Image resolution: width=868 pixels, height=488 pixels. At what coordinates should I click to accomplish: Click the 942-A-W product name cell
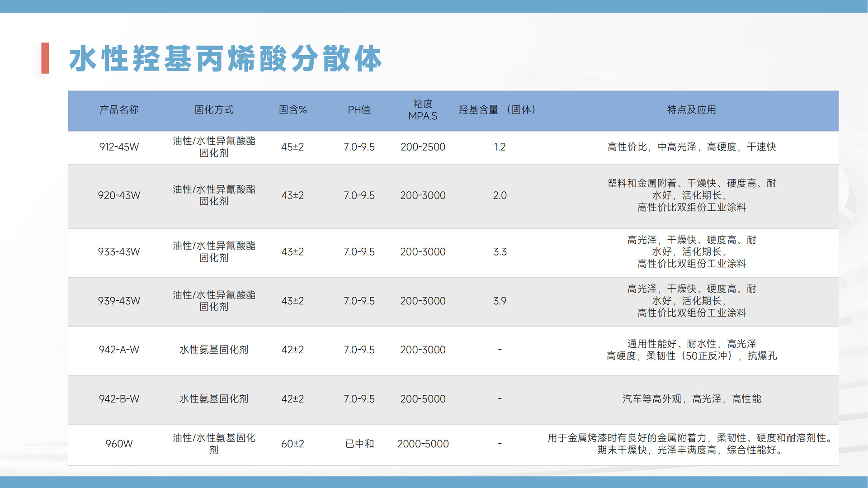[x=119, y=350]
